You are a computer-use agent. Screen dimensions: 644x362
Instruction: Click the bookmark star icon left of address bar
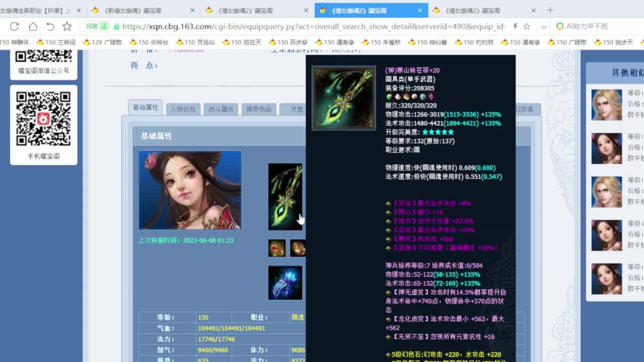point(67,26)
